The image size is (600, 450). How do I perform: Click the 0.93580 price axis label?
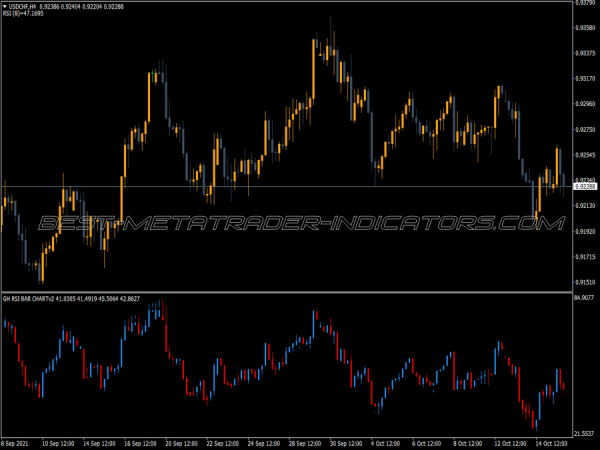pyautogui.click(x=585, y=28)
